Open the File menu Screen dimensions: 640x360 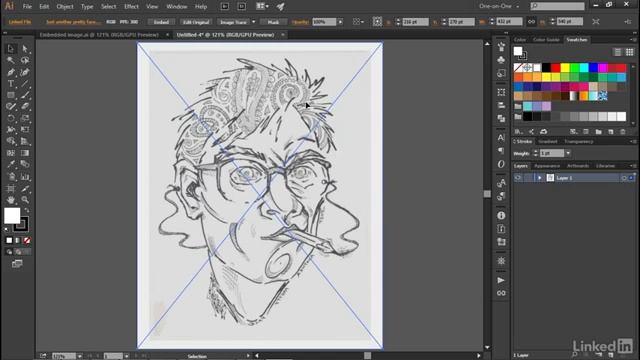coord(27,7)
